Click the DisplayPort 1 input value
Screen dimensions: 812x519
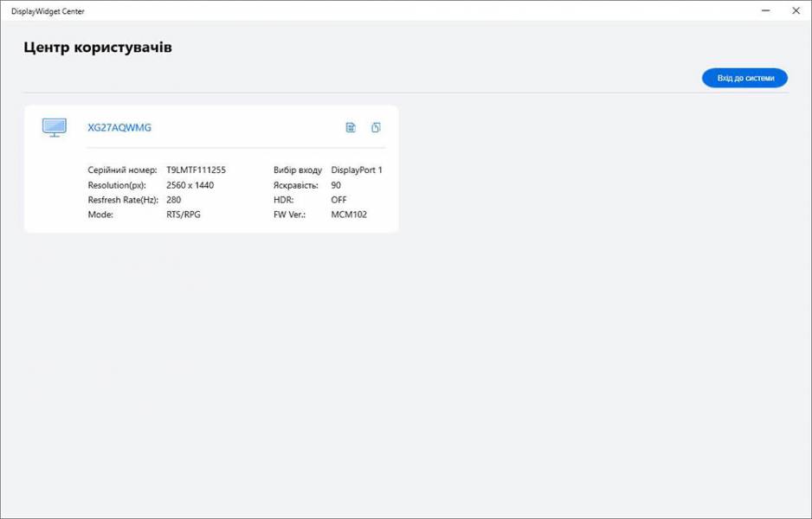coord(357,170)
